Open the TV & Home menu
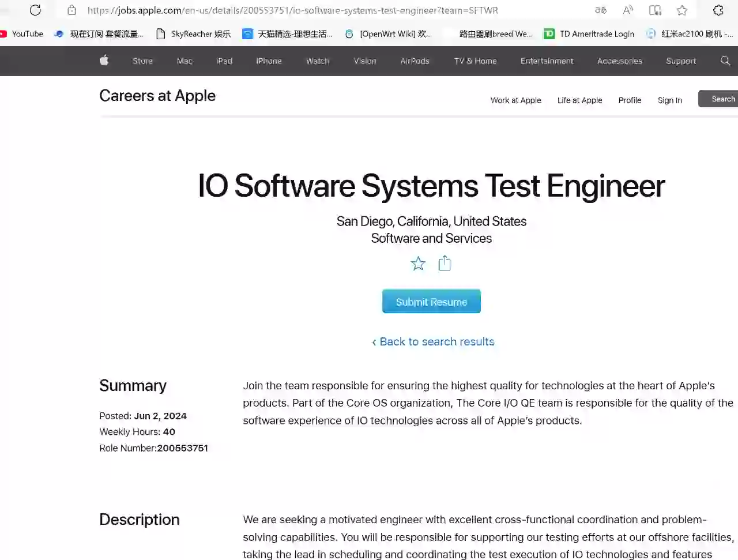The height and width of the screenshot is (560, 738). (x=475, y=61)
